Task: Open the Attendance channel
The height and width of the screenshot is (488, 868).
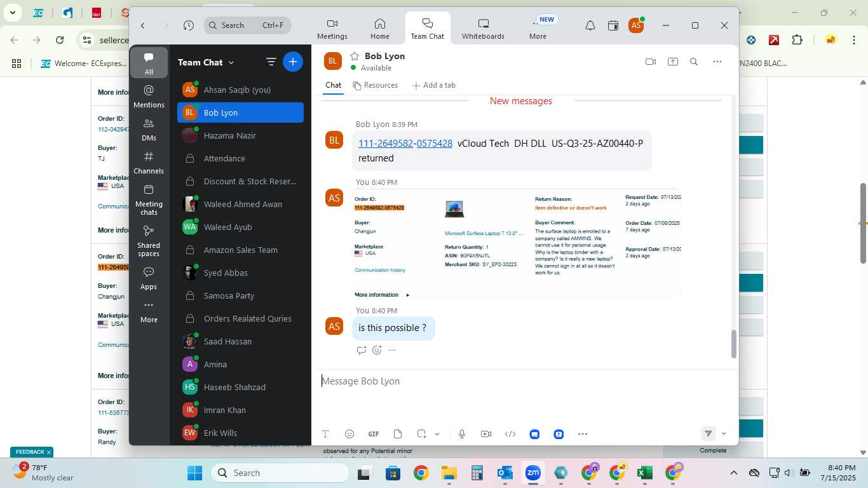Action: (x=240, y=158)
